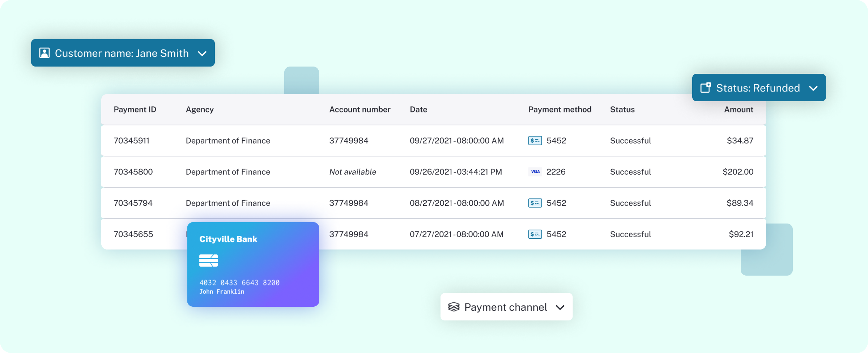Click the customer profile icon in name filter
Screen dimensions: 868x353
click(44, 53)
